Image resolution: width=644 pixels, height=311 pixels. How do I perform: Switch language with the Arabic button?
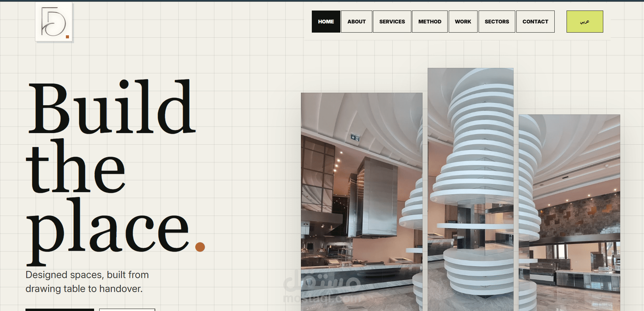coord(585,22)
